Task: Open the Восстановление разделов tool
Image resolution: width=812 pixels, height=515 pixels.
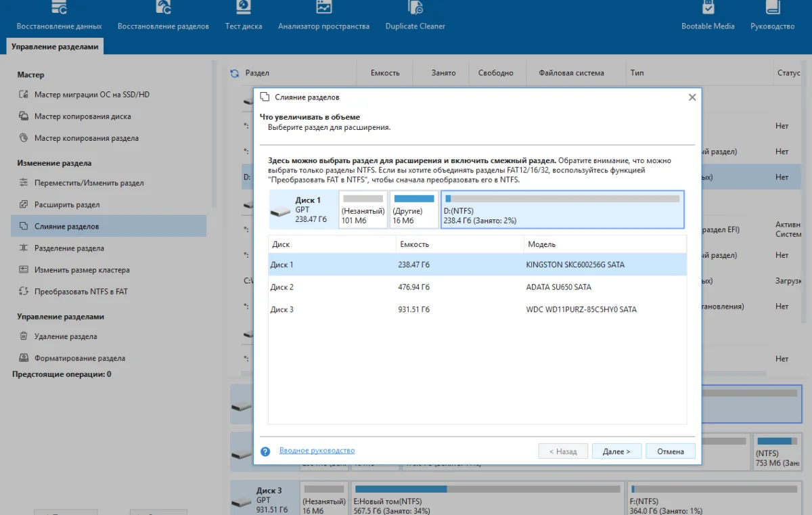Action: click(x=163, y=16)
